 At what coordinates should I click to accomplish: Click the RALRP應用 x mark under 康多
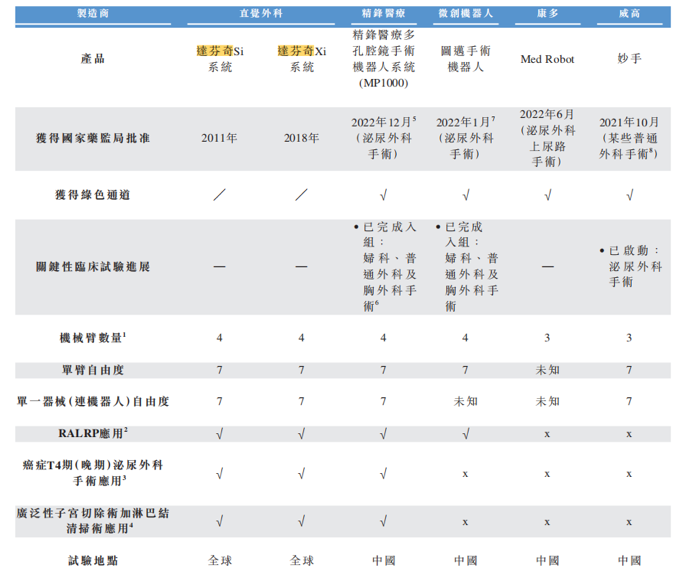547,434
